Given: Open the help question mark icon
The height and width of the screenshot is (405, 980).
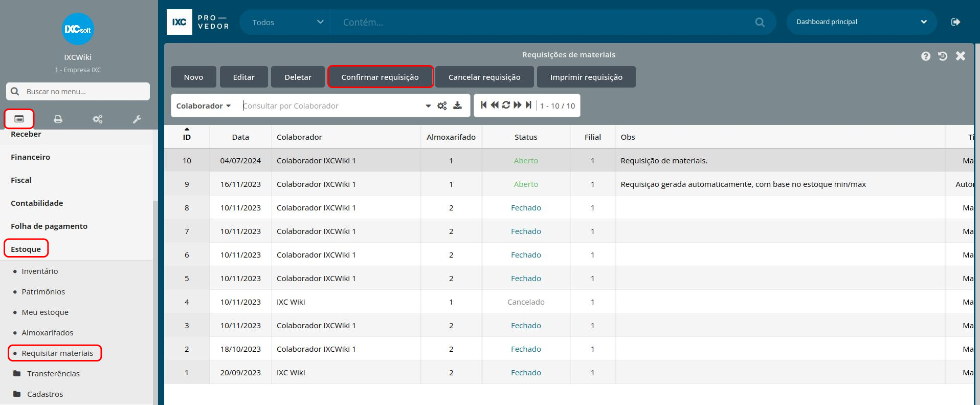Looking at the screenshot, I should coord(926,56).
